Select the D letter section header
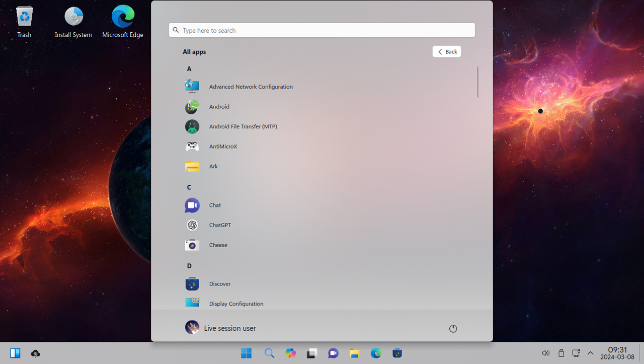Screen dimensions: 644x364 pyautogui.click(x=189, y=266)
